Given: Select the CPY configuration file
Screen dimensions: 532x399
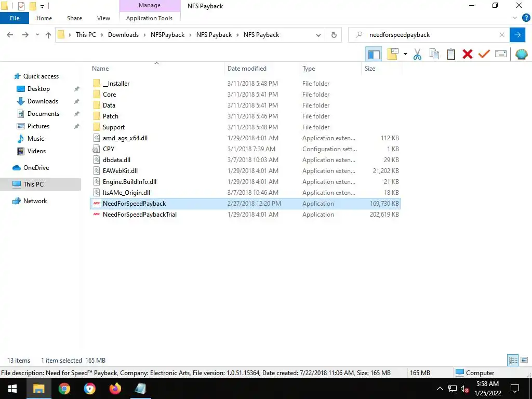Looking at the screenshot, I should click(x=108, y=149).
